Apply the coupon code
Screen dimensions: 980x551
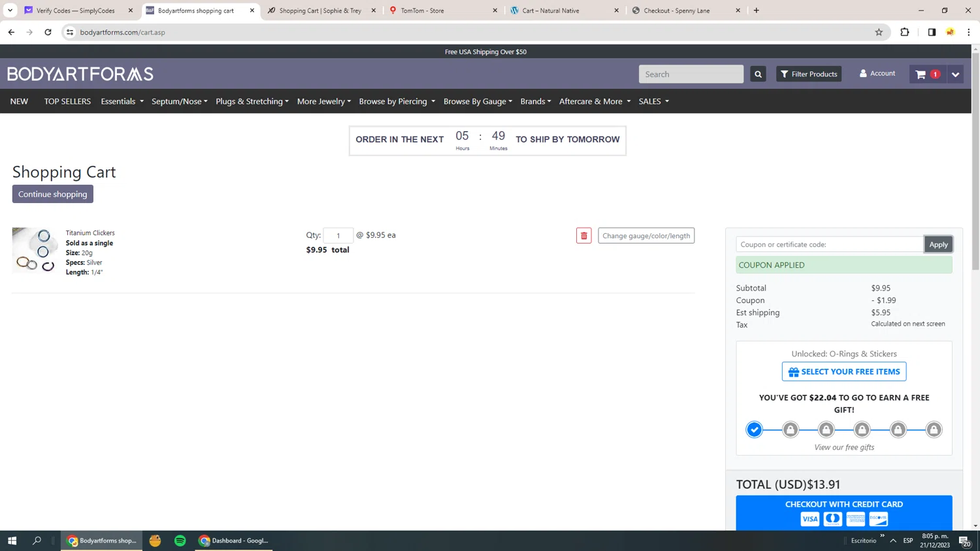938,244
